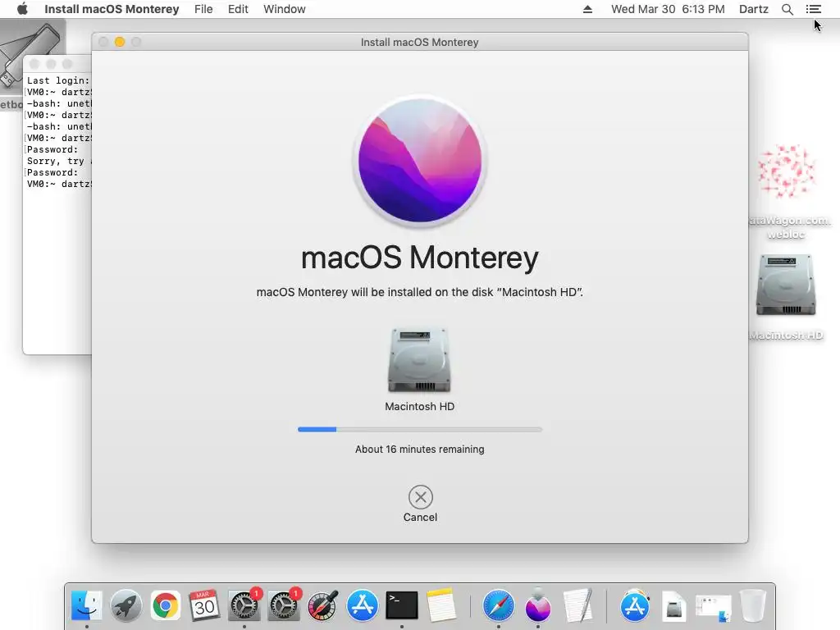The height and width of the screenshot is (630, 840).
Task: Click the date and time clock
Action: coord(668,9)
